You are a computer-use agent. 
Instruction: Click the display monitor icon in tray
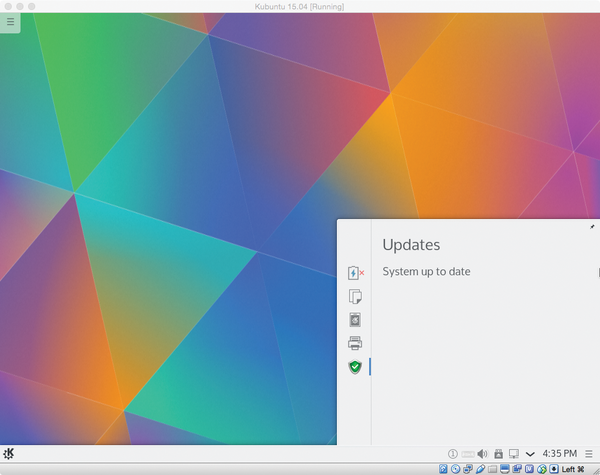[x=513, y=454]
